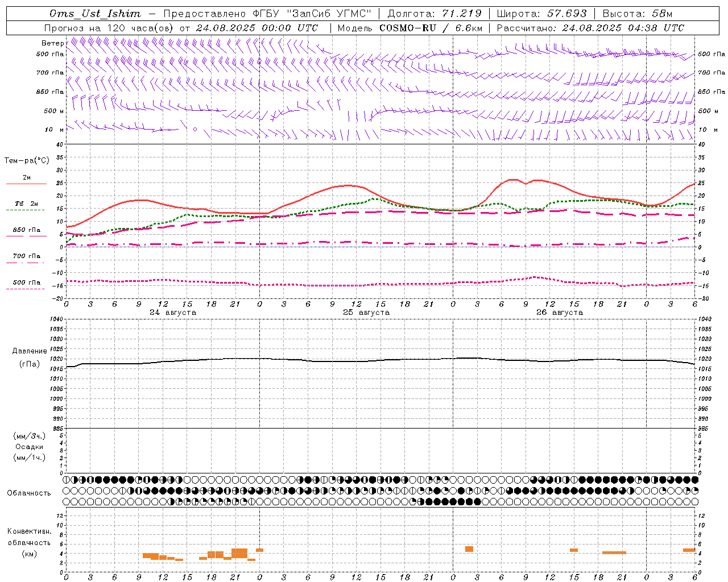Click the green dashed line sample under Td 2м
Screen dimensions: 728x582
[25, 210]
